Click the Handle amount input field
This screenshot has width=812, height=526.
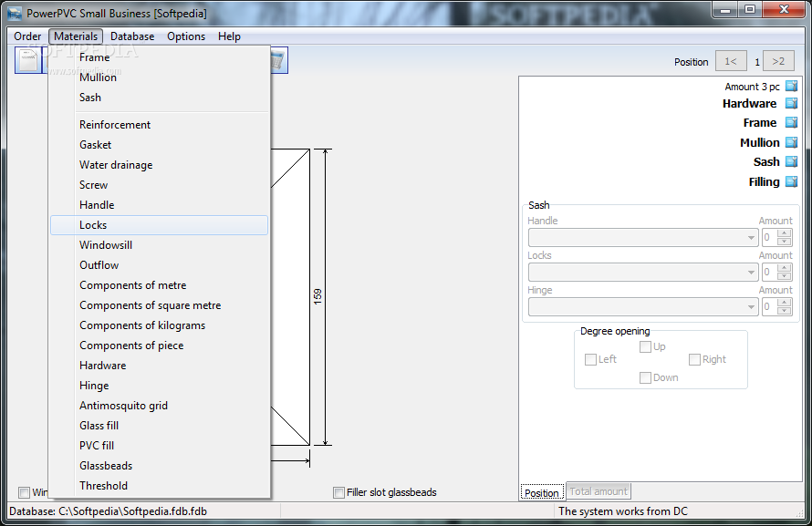pyautogui.click(x=769, y=238)
